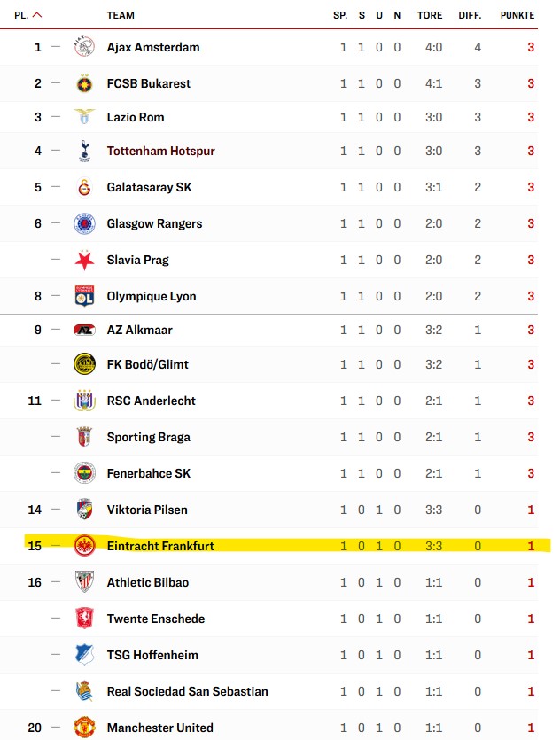Open the Real Sociedad San Sebastian link
This screenshot has width=560, height=740.
(187, 691)
